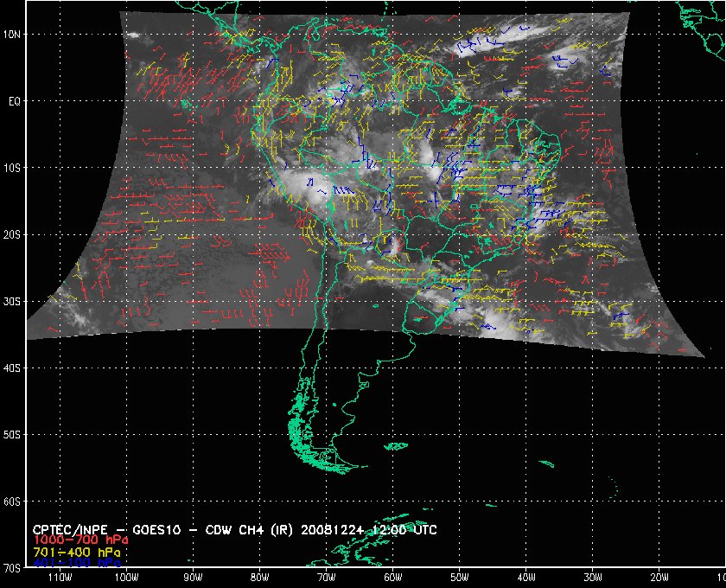Image resolution: width=726 pixels, height=588 pixels.
Task: Click the 20W longitude label
Action: click(x=659, y=576)
